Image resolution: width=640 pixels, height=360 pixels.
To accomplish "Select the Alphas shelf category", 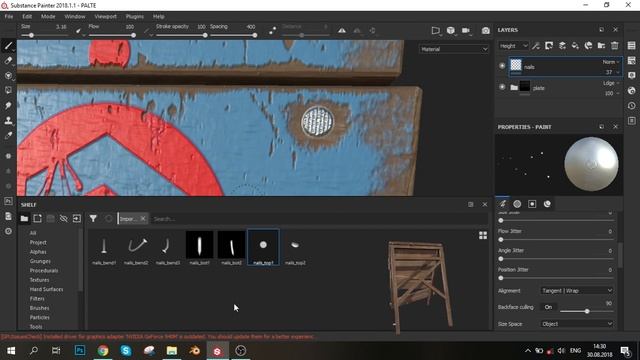I will pos(38,252).
